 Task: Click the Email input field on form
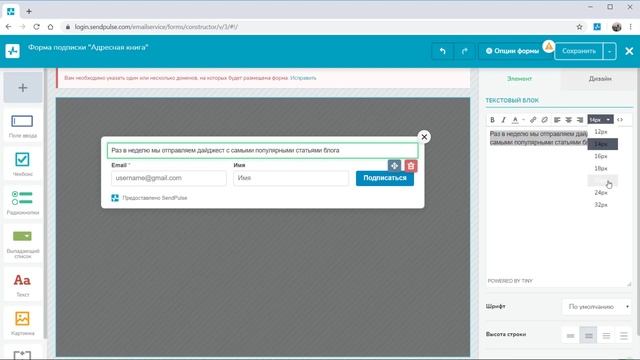point(169,178)
